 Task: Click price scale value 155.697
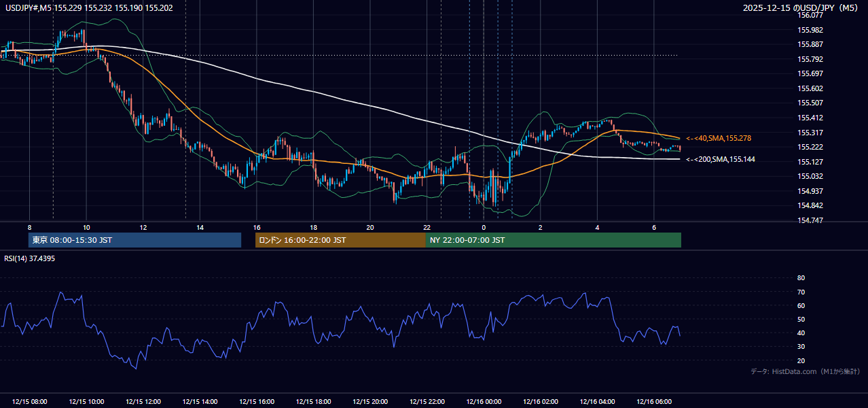(810, 73)
